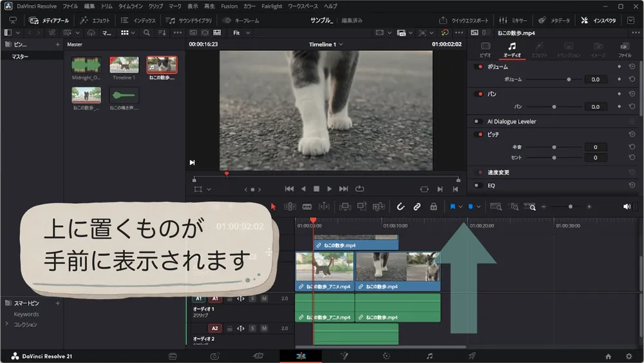Toggle the 速度変更 section switch

pos(478,172)
